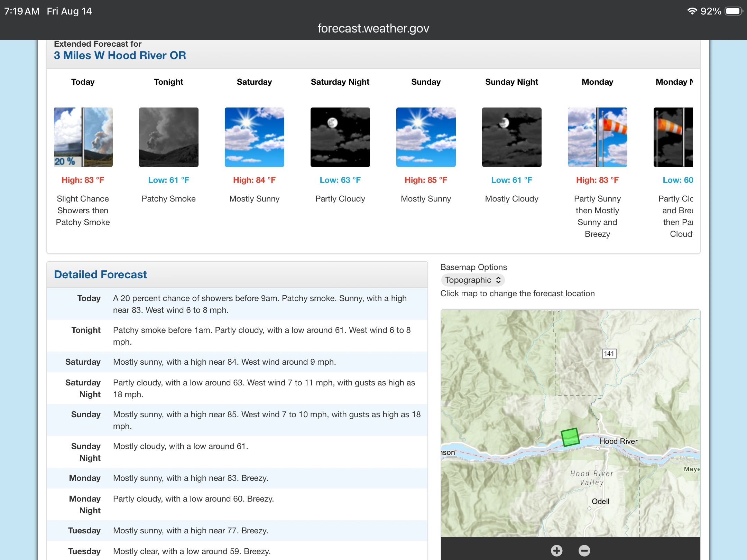Viewport: 747px width, 560px height.
Task: Open the Topographic basemap dropdown
Action: pyautogui.click(x=473, y=280)
